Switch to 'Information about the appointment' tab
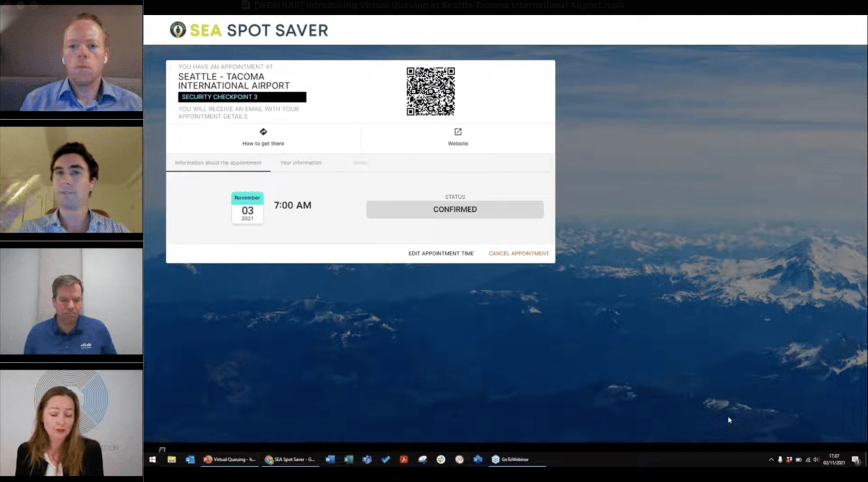This screenshot has height=482, width=868. pos(218,163)
